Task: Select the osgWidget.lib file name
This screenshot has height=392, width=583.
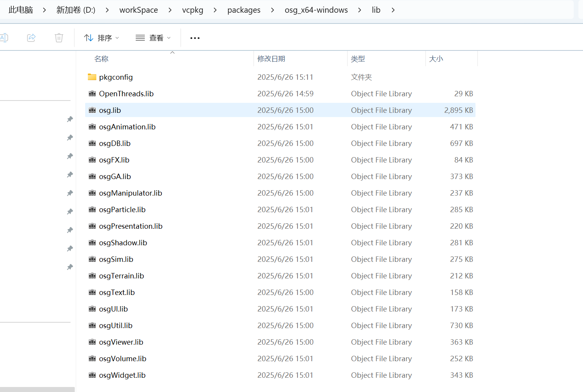Action: coord(122,375)
